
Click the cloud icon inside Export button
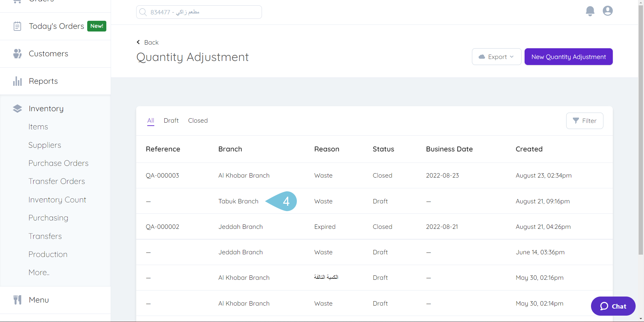point(482,56)
